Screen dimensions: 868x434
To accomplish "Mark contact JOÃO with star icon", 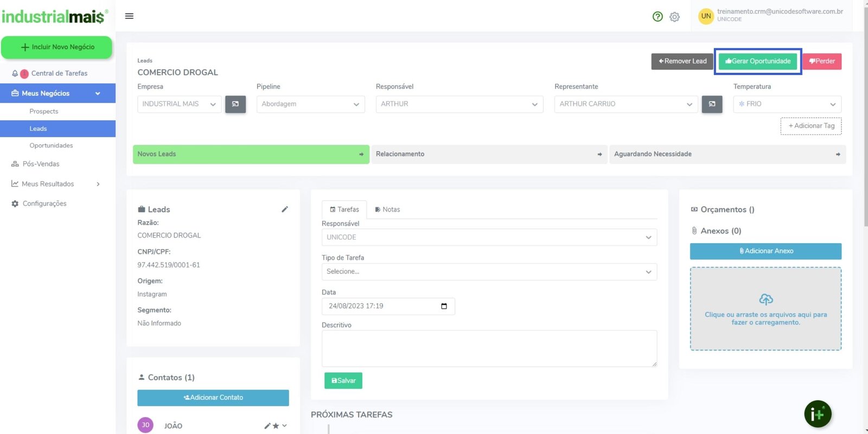I will [276, 426].
